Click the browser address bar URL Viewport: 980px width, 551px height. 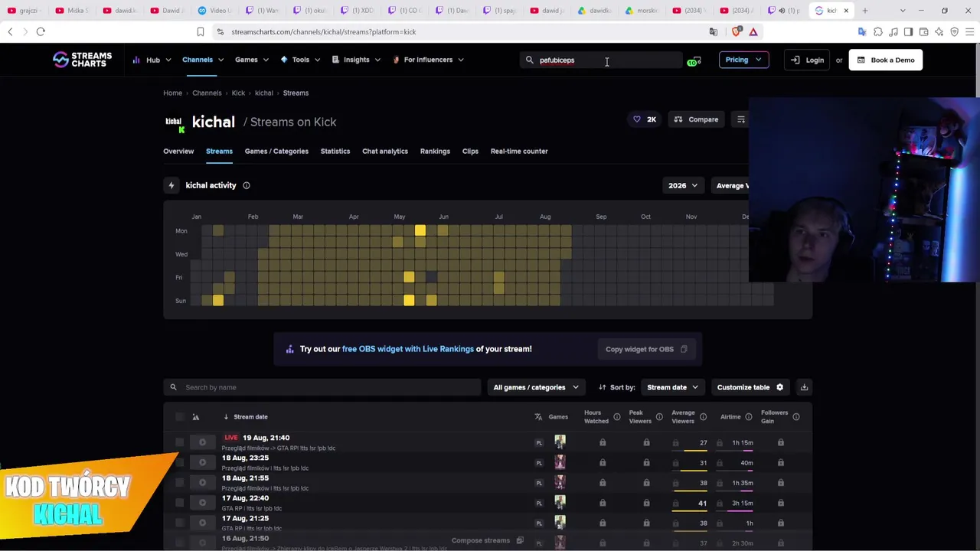(x=324, y=31)
